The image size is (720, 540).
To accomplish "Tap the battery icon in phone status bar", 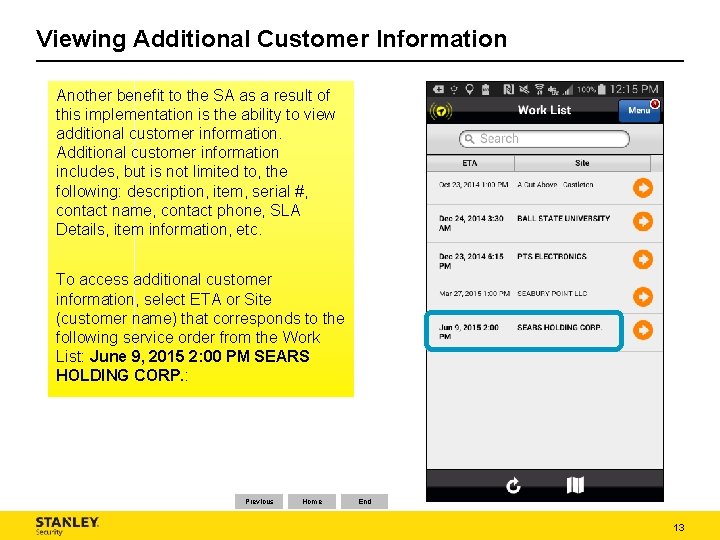I will (602, 89).
